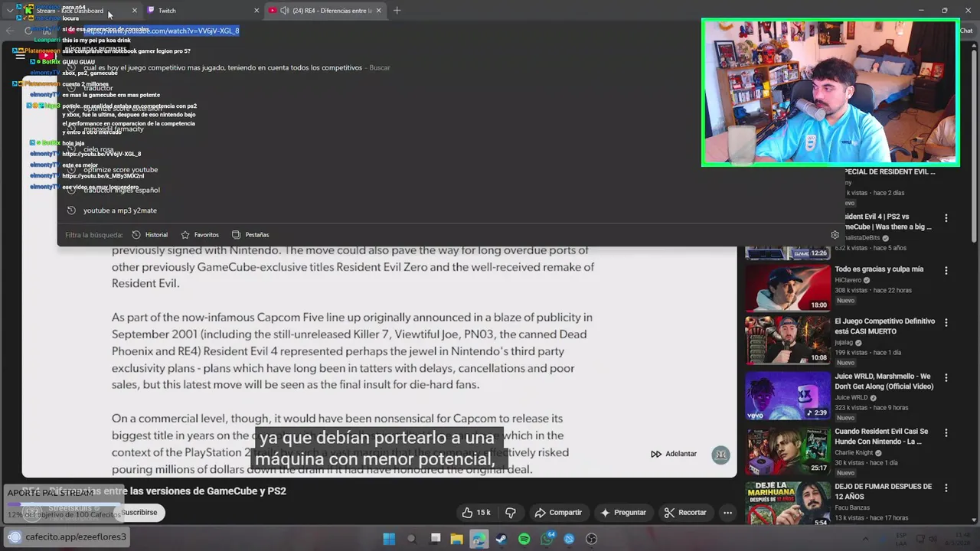
Task: Close the Kick Dashboard tab
Action: [x=135, y=11]
